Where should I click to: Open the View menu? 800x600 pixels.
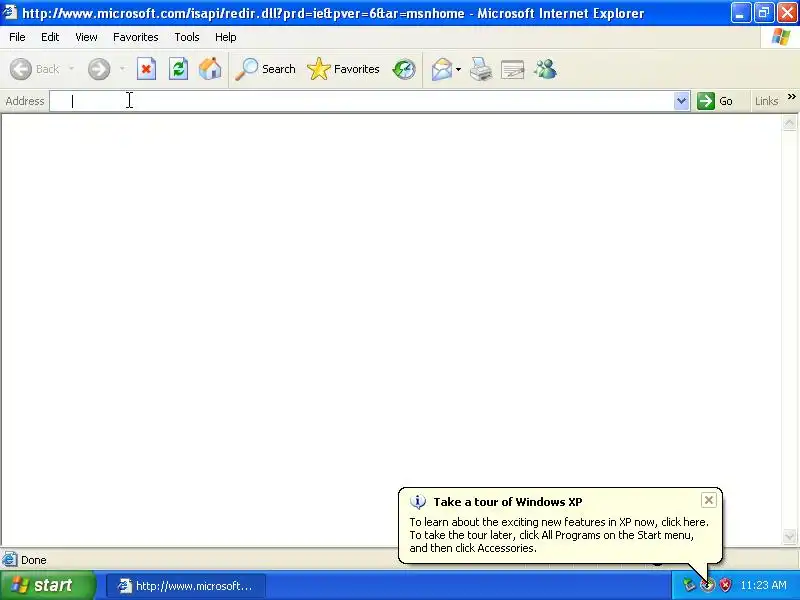click(x=86, y=37)
